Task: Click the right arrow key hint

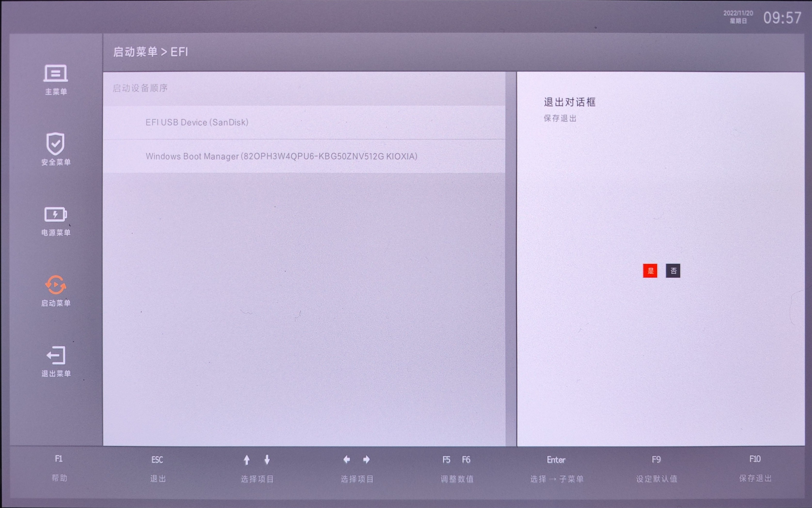Action: click(366, 459)
